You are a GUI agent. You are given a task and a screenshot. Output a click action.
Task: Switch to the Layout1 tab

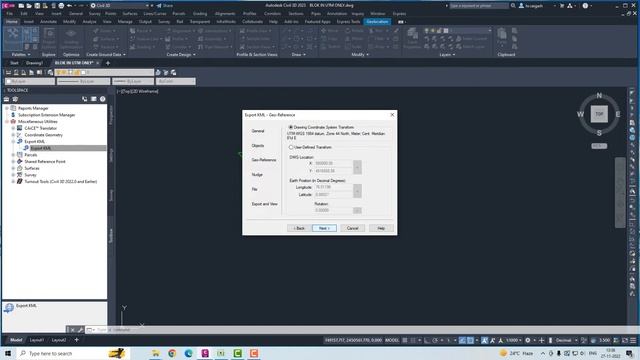tap(36, 340)
